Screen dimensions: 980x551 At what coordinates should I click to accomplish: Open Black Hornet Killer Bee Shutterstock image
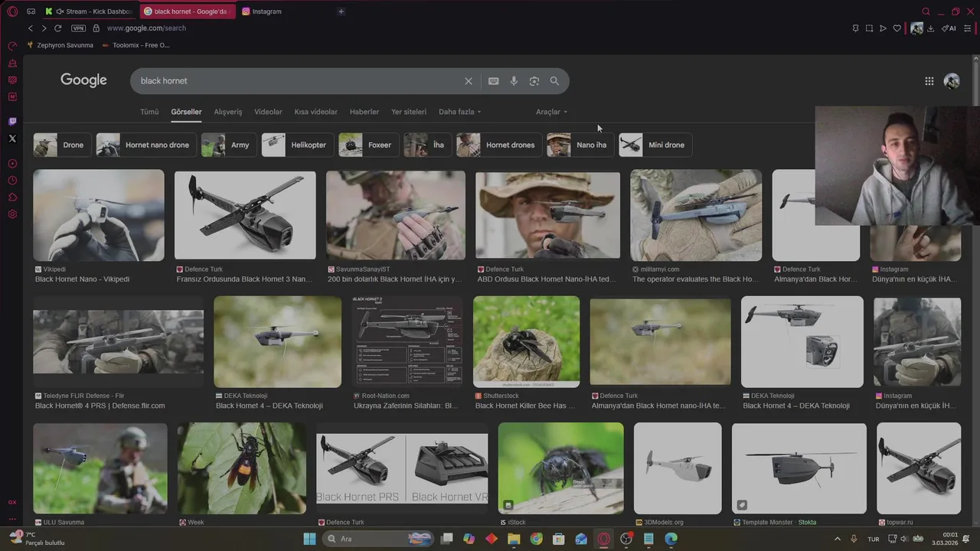(x=527, y=341)
